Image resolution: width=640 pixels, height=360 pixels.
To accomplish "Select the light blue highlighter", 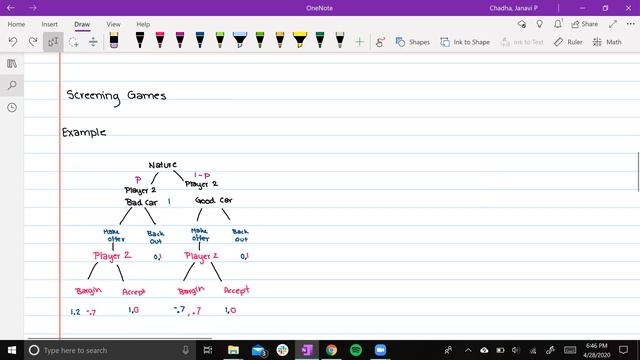I will tap(240, 40).
